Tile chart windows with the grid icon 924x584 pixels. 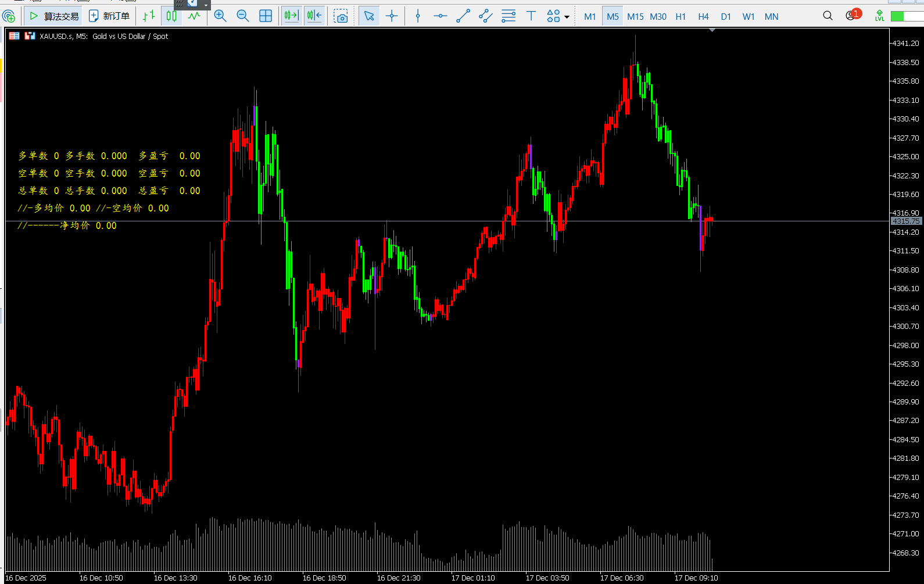pos(266,16)
